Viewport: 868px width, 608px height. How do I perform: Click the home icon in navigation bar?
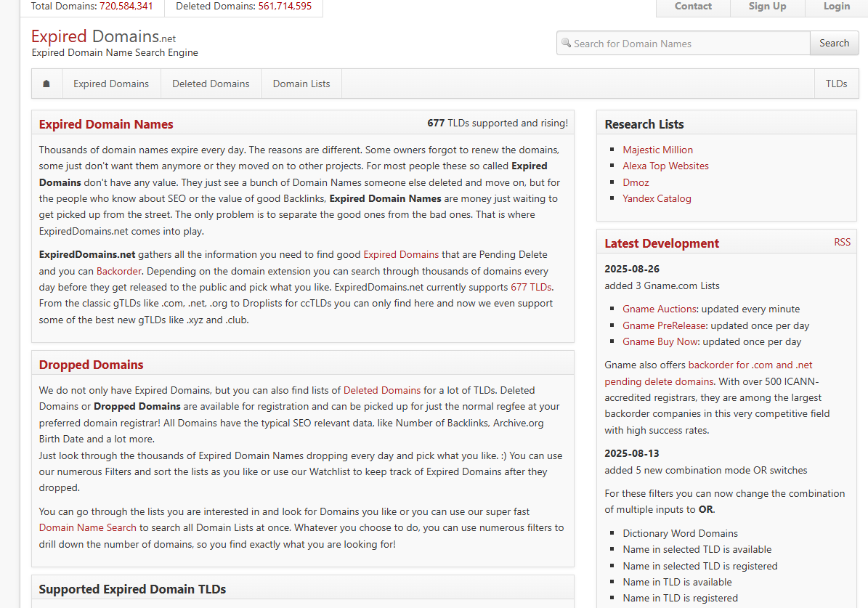coord(46,84)
